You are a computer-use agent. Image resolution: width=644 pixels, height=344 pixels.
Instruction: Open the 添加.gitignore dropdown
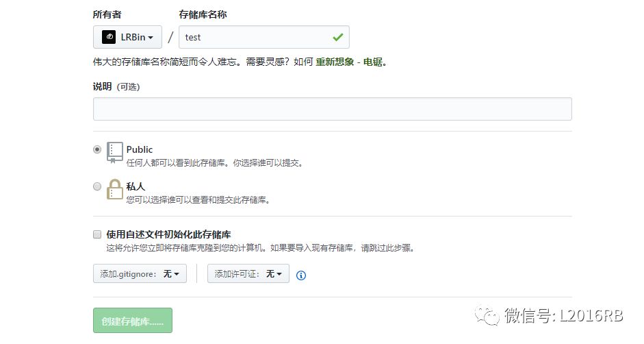[140, 273]
